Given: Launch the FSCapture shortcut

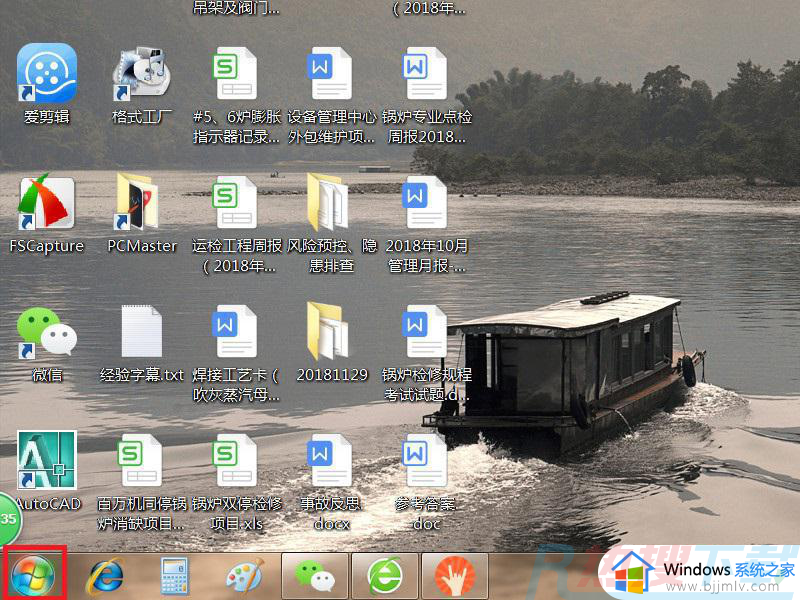Looking at the screenshot, I should pos(46,202).
